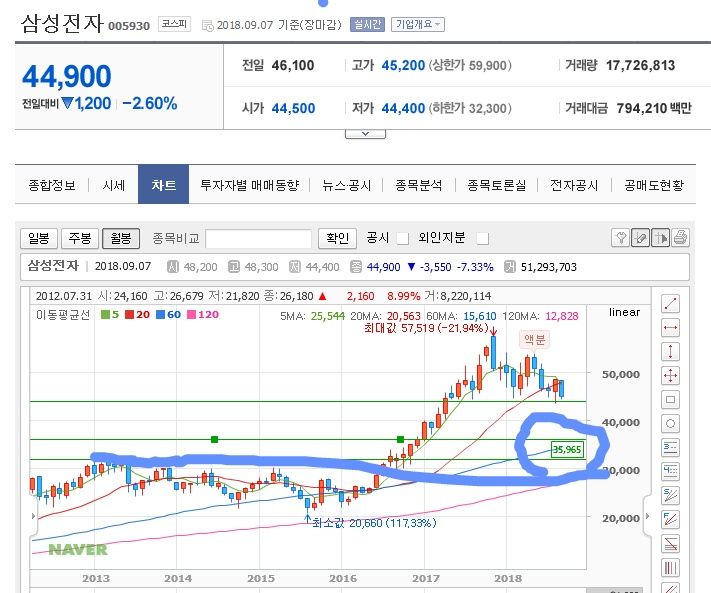Click the pink 120-day moving average swatch
This screenshot has width=711, height=593.
191,314
